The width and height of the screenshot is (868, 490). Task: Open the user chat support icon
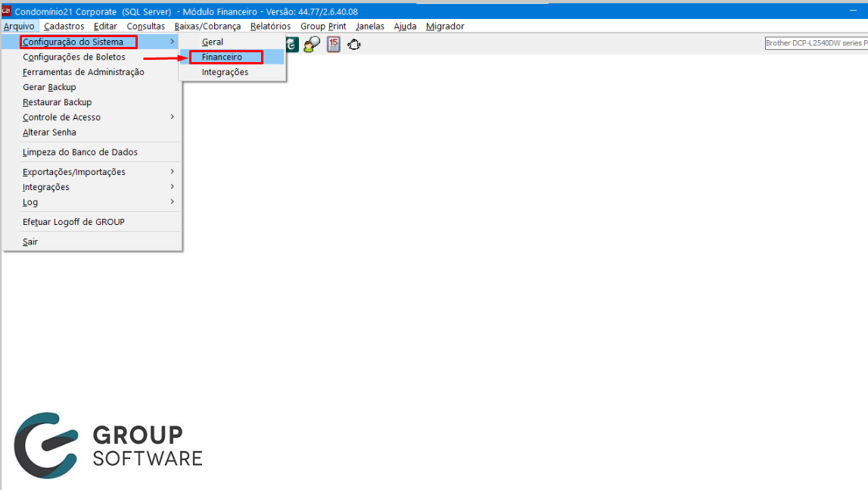tap(312, 45)
